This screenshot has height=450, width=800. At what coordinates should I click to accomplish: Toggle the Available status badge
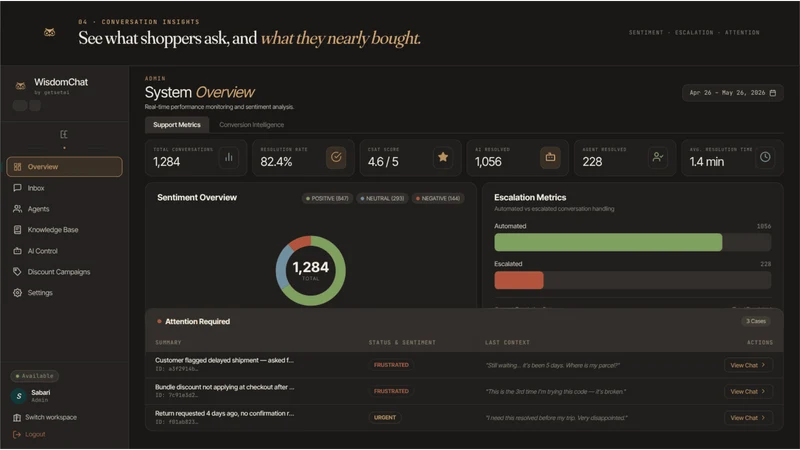pyautogui.click(x=35, y=376)
